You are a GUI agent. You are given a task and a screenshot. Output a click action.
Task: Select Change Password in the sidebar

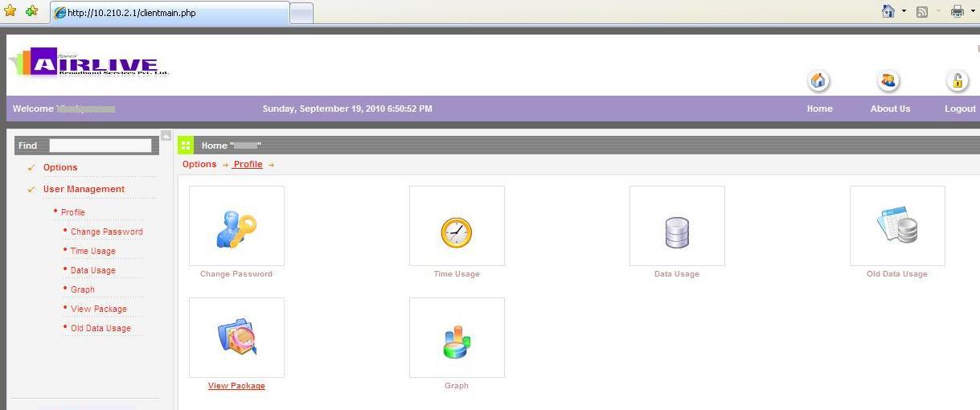(x=107, y=232)
